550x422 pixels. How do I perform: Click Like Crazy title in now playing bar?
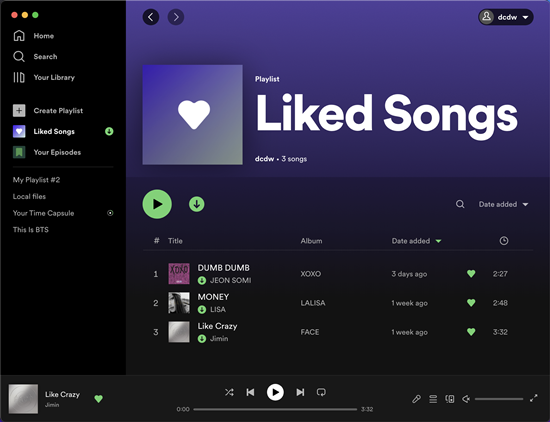tap(62, 395)
